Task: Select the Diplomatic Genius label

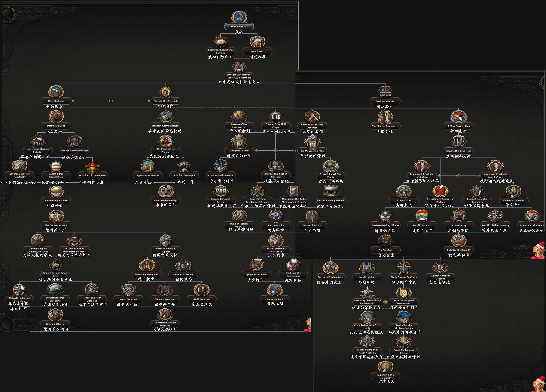Action: click(x=513, y=200)
